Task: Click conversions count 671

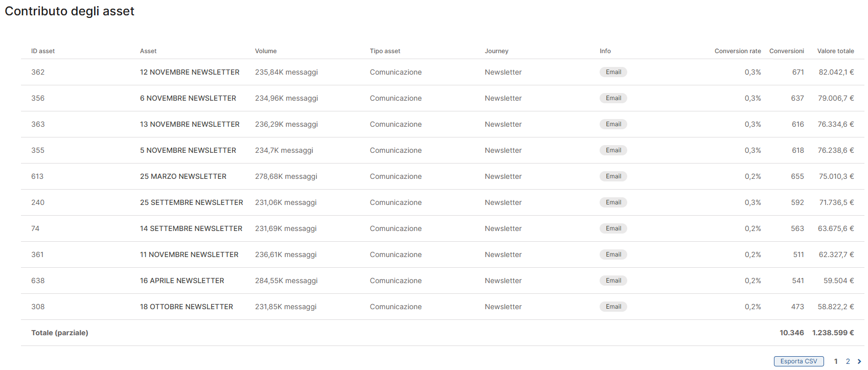Action: [798, 72]
